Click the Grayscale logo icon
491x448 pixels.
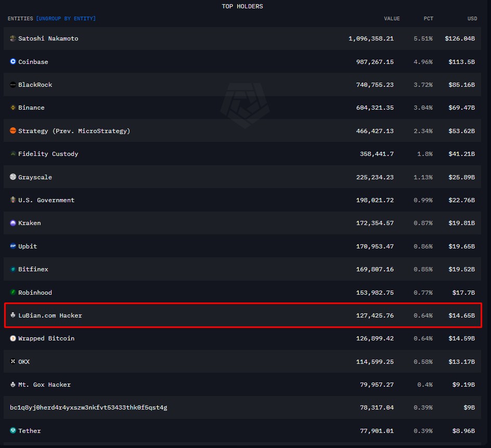[13, 177]
